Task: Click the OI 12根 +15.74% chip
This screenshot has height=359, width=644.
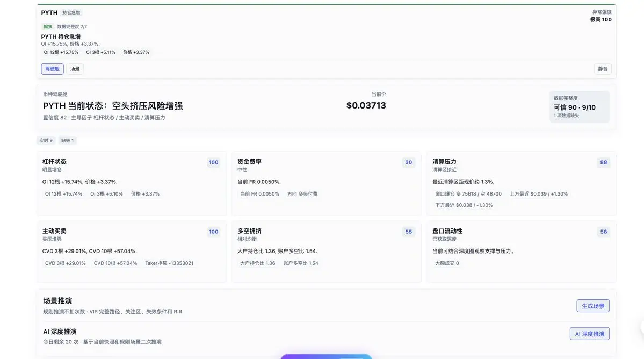Action: (x=64, y=194)
